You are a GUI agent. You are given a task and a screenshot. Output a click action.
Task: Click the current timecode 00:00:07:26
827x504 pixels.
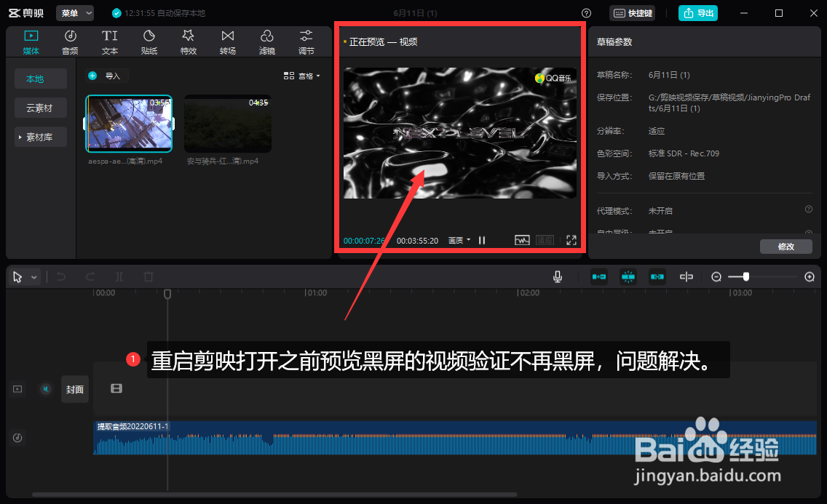pyautogui.click(x=364, y=241)
